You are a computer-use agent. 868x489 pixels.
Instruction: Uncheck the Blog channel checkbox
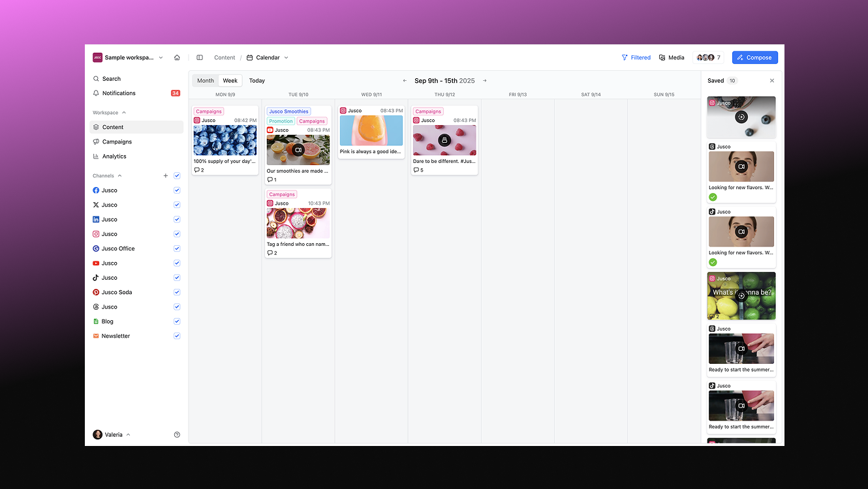pos(177,321)
